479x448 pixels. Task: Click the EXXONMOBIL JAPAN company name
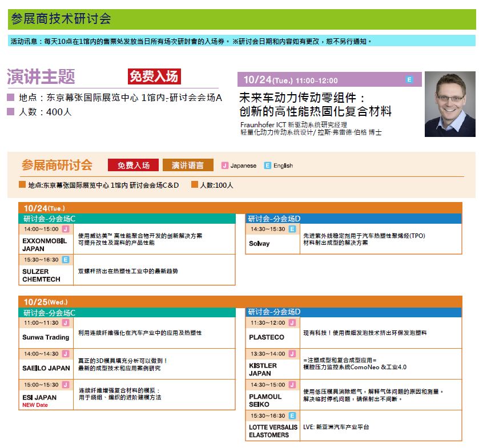click(x=45, y=245)
